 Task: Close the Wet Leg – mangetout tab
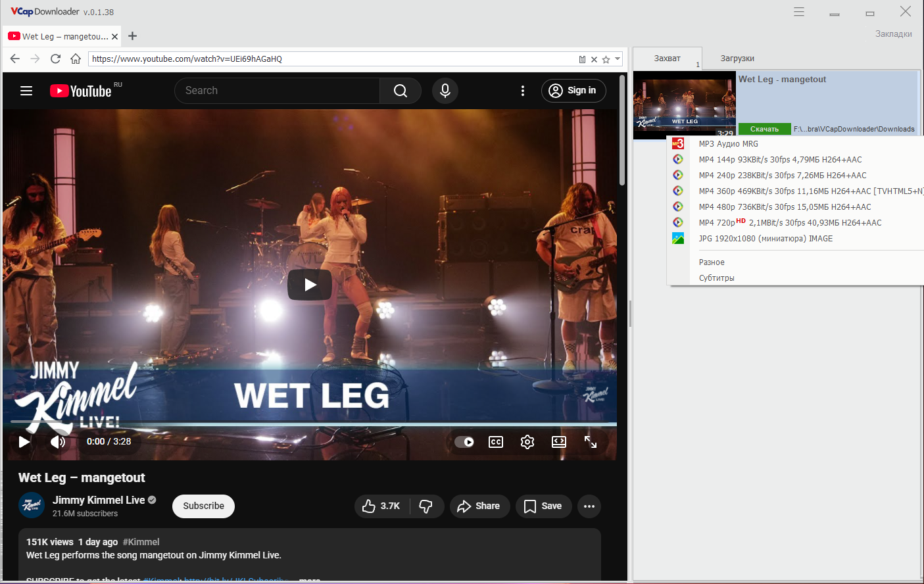pos(115,37)
